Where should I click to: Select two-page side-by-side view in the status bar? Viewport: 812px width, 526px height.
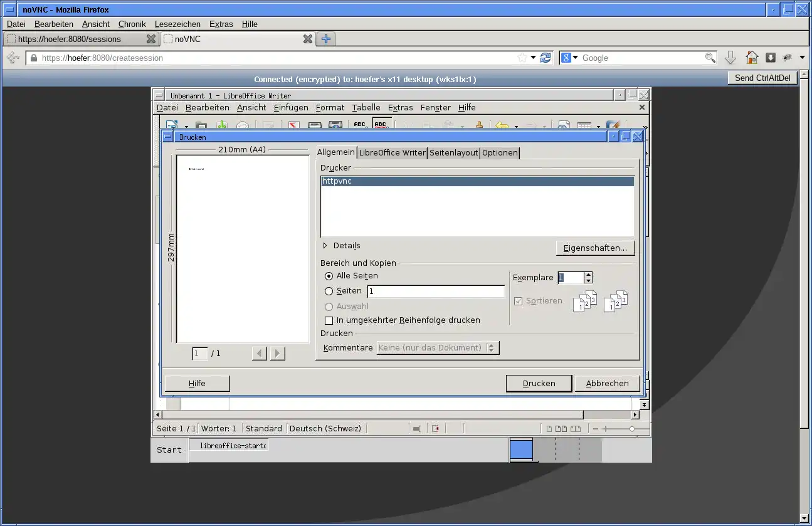pyautogui.click(x=561, y=429)
